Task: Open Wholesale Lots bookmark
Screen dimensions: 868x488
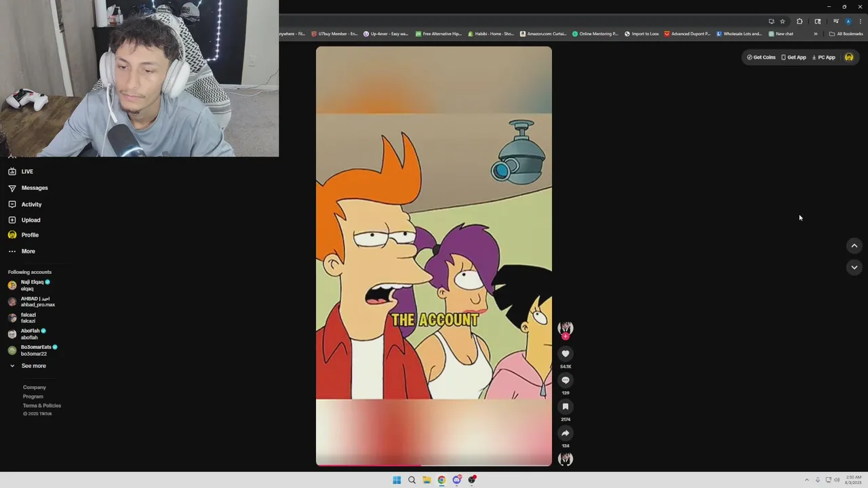Action: [740, 34]
